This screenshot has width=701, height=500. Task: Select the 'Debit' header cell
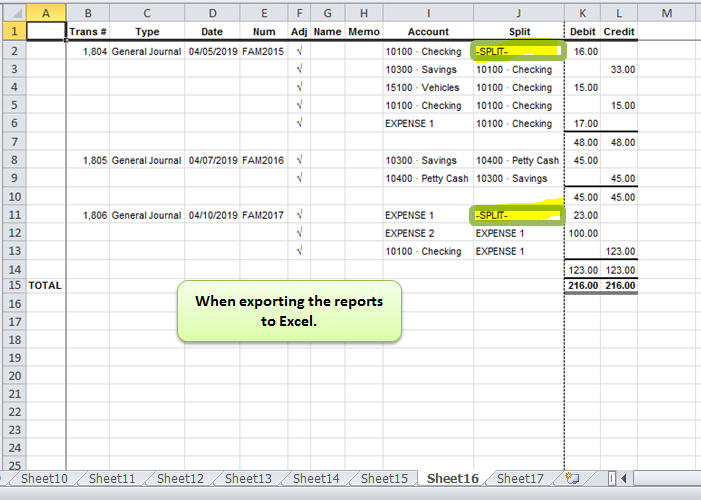click(x=583, y=31)
